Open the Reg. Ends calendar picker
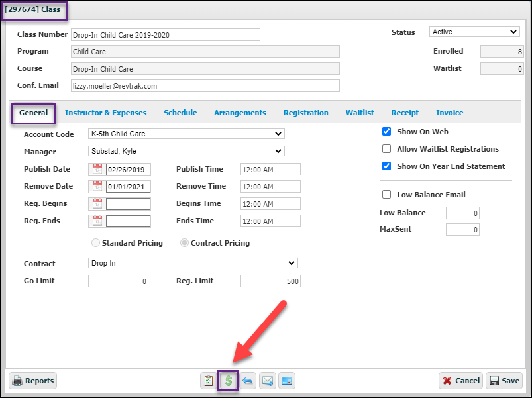The width and height of the screenshot is (532, 398). (x=97, y=221)
